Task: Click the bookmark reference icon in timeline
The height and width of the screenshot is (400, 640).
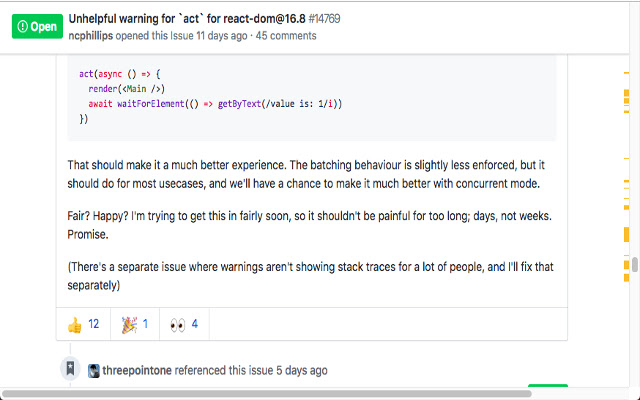Action: click(x=70, y=369)
